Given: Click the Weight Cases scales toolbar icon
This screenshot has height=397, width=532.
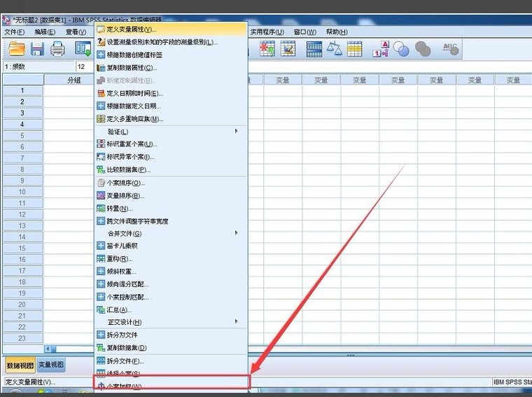Looking at the screenshot, I should pyautogui.click(x=334, y=49).
